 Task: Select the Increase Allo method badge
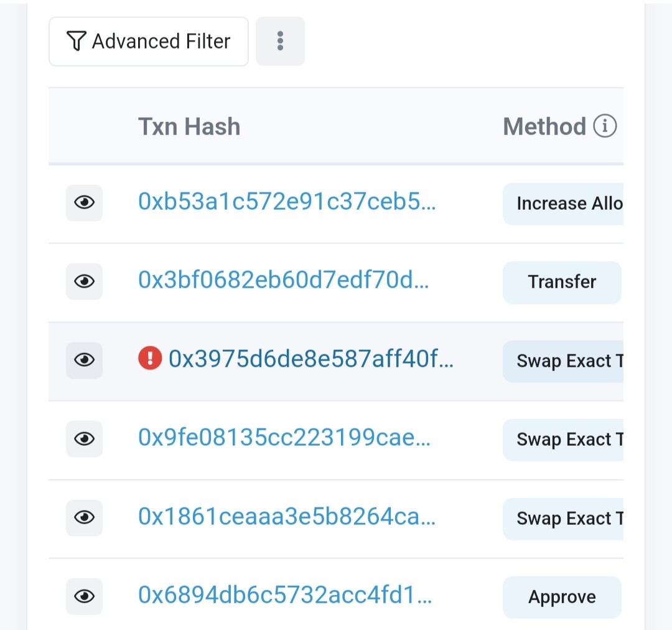563,204
